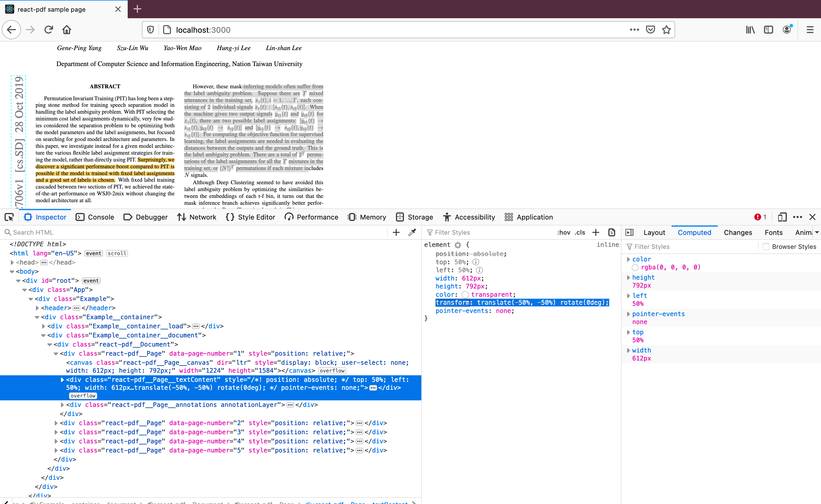Open the Firefox Library menu
This screenshot has width=821, height=504.
click(750, 29)
